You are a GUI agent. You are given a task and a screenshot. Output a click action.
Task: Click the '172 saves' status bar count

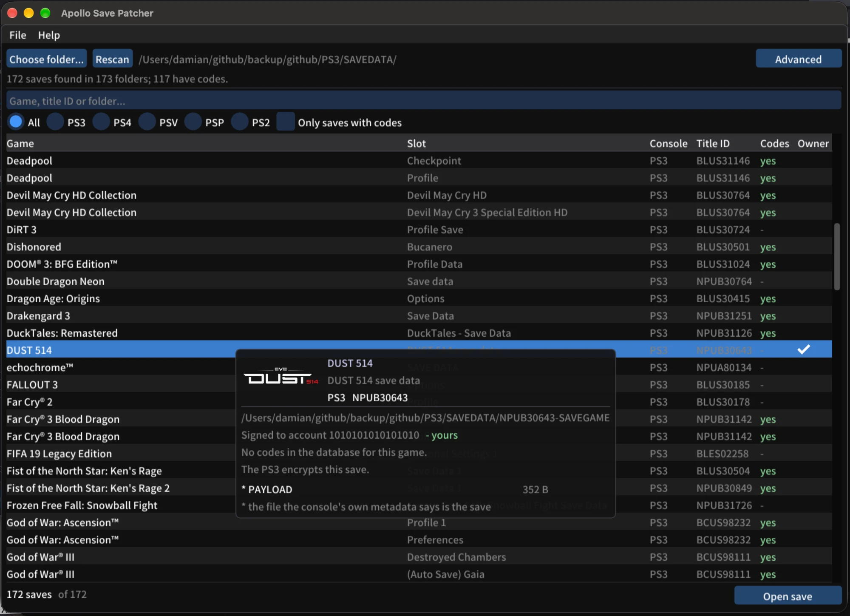pyautogui.click(x=29, y=594)
